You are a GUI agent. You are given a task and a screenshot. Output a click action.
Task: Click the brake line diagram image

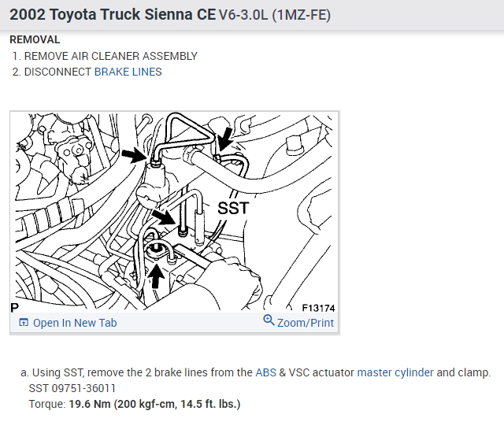coord(173,213)
